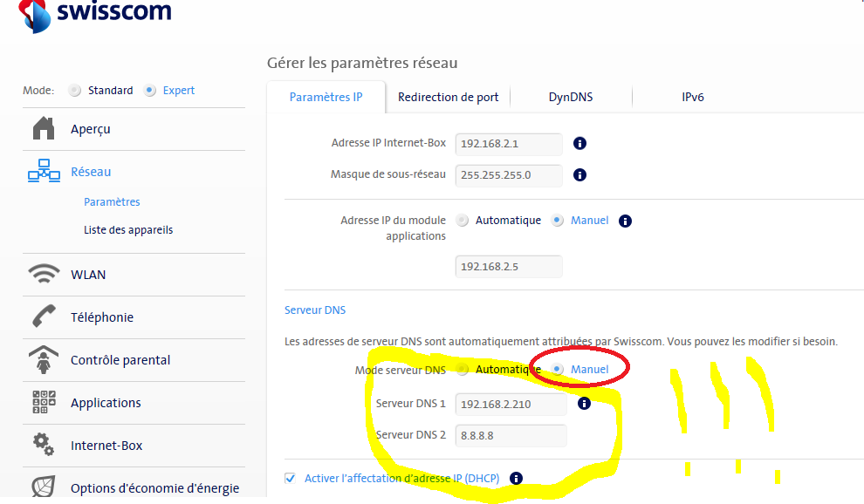Click the Serveur DNS 2 input field

coord(511,435)
